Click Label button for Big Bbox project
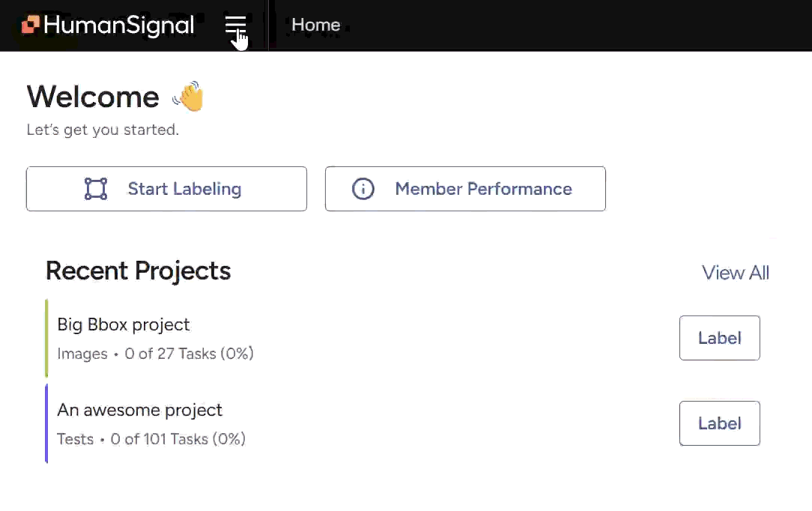The width and height of the screenshot is (812, 511). tap(719, 338)
